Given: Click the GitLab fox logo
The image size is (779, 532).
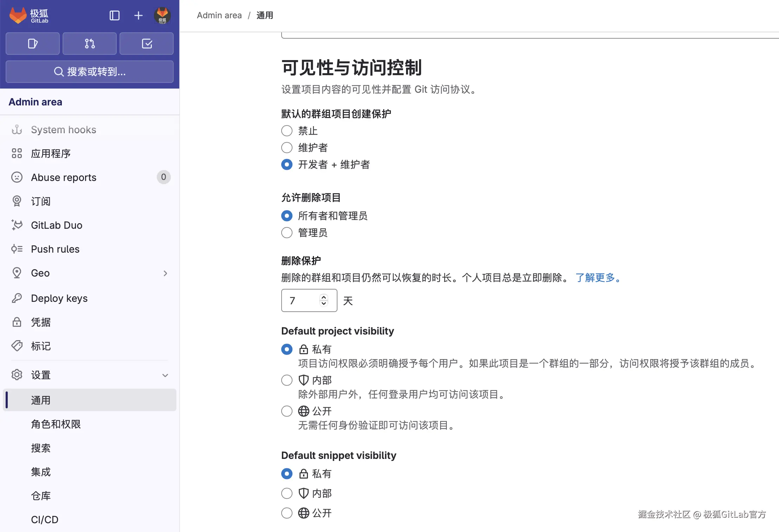Looking at the screenshot, I should click(18, 15).
